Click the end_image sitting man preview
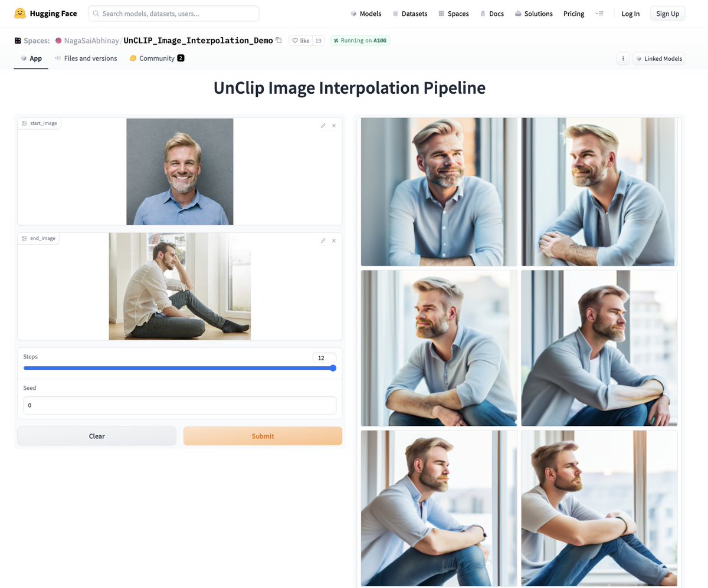The height and width of the screenshot is (588, 708). point(180,286)
